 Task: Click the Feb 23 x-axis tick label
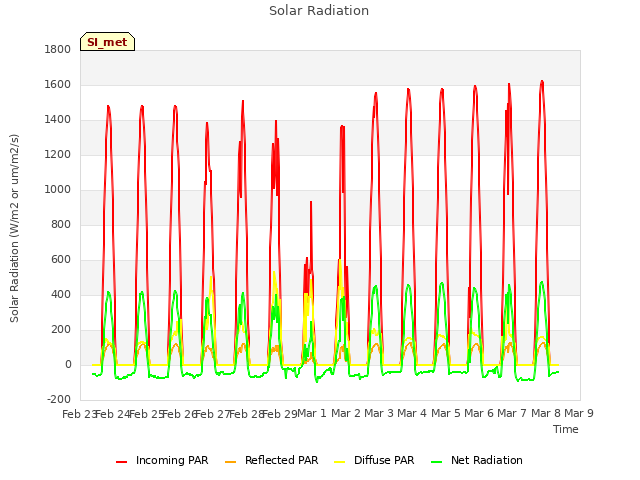[x=79, y=414]
